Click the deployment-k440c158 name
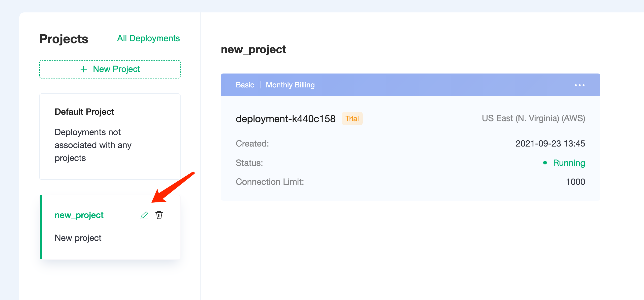Viewport: 644px width, 300px height. coord(286,119)
